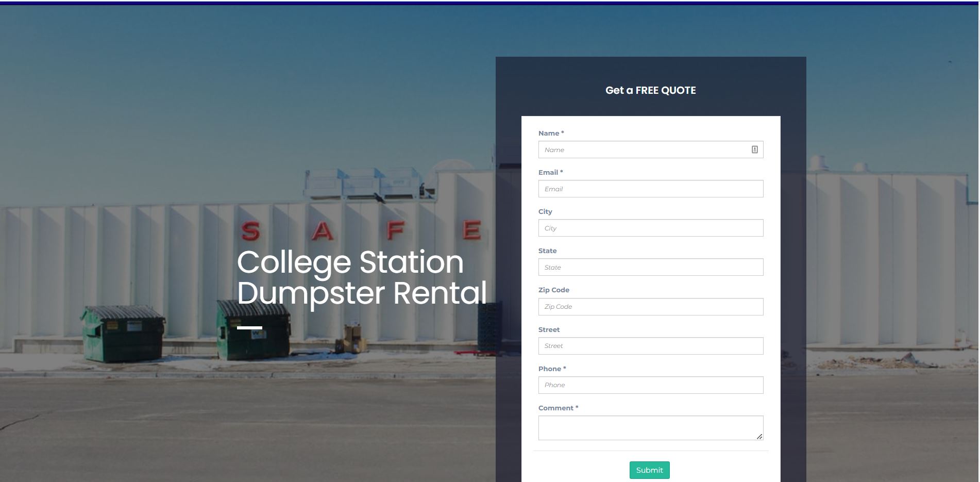Grab the Comment box resize handle
980x482 pixels.
[x=759, y=437]
